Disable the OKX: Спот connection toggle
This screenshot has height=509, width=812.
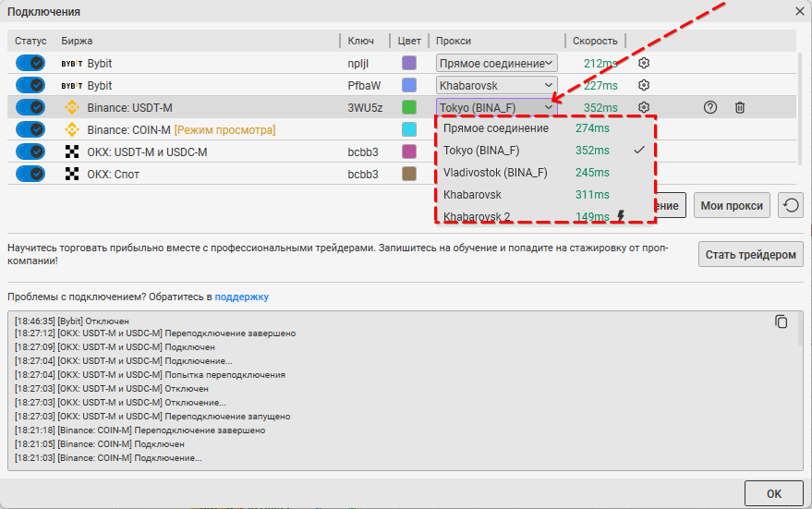pyautogui.click(x=30, y=174)
